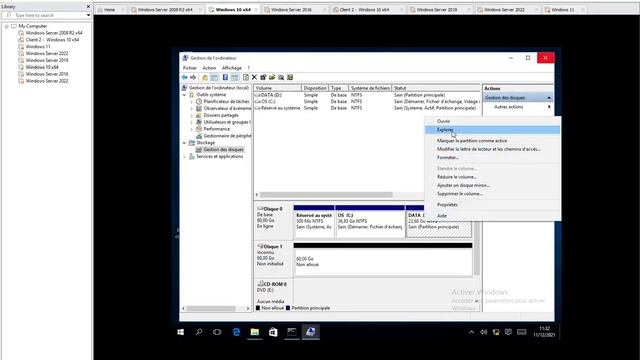Open Microsoft Store from the taskbar
Image resolution: width=640 pixels, height=360 pixels.
point(273,332)
